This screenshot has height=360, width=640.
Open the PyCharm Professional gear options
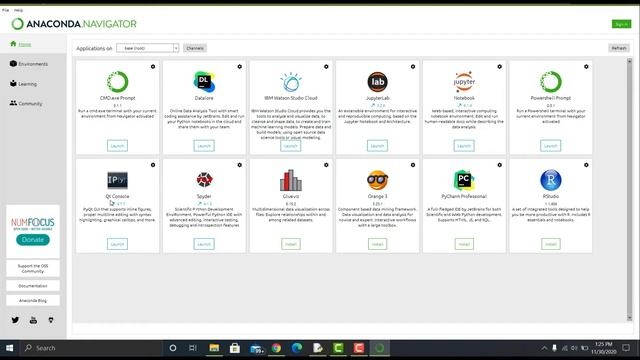[x=500, y=165]
